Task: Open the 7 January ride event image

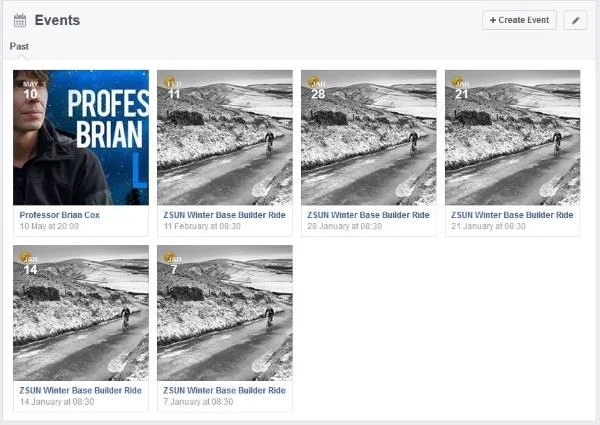Action: coord(225,313)
